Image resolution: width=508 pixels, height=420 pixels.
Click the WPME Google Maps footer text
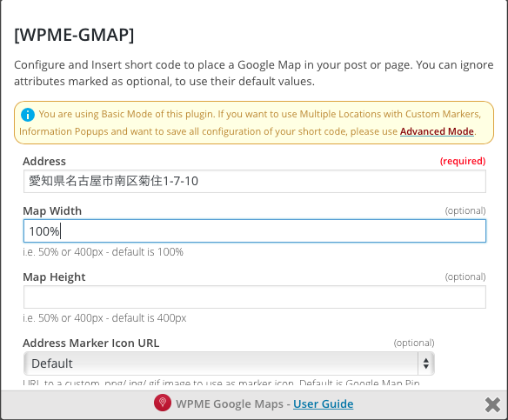230,403
